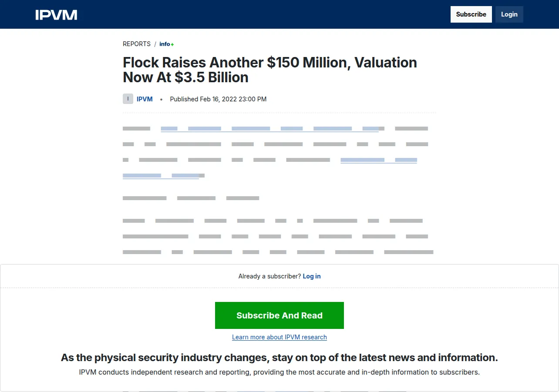Click the Subscribe button in header

coord(471,14)
